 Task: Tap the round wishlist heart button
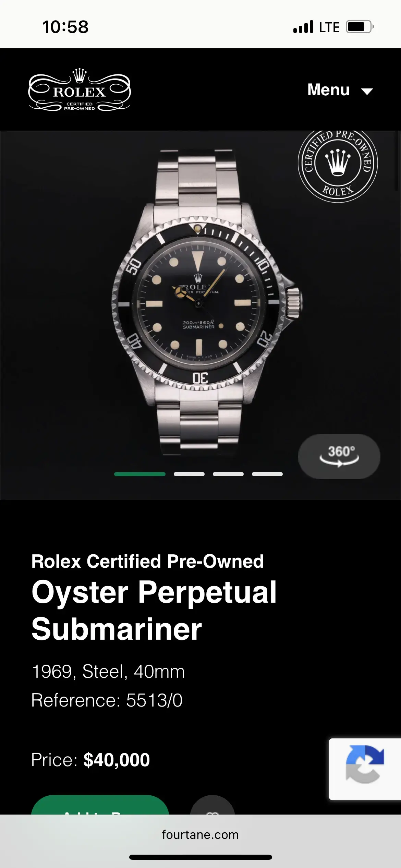[x=212, y=805]
